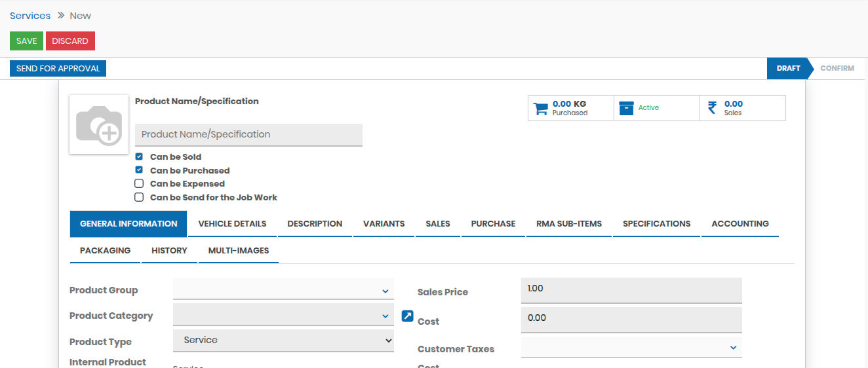
Task: Switch to the Vehicle Details tab
Action: coord(232,224)
